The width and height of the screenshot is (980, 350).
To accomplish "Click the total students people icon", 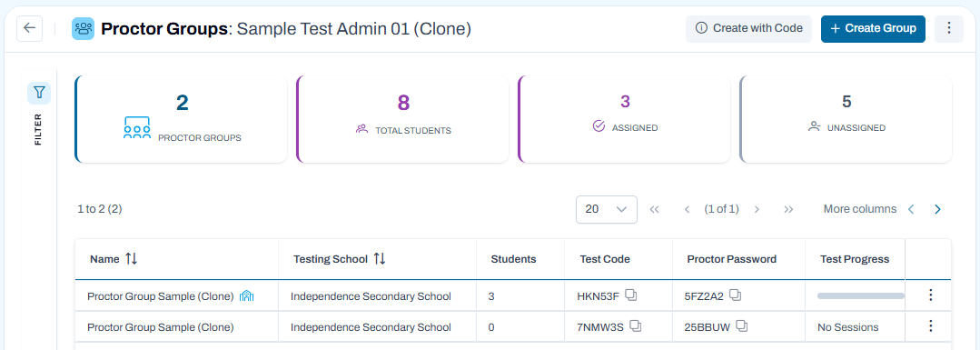I will tap(361, 130).
